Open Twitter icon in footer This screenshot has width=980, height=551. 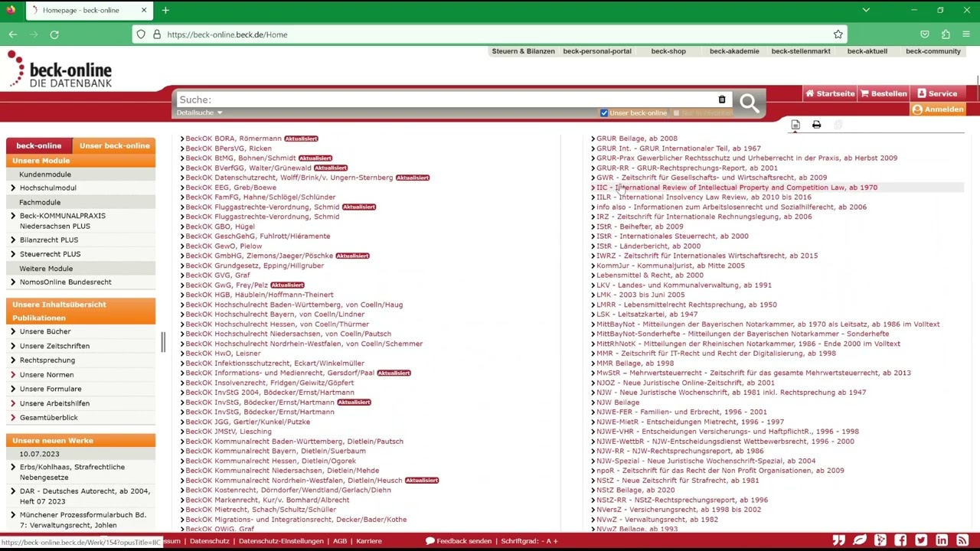pyautogui.click(x=921, y=540)
